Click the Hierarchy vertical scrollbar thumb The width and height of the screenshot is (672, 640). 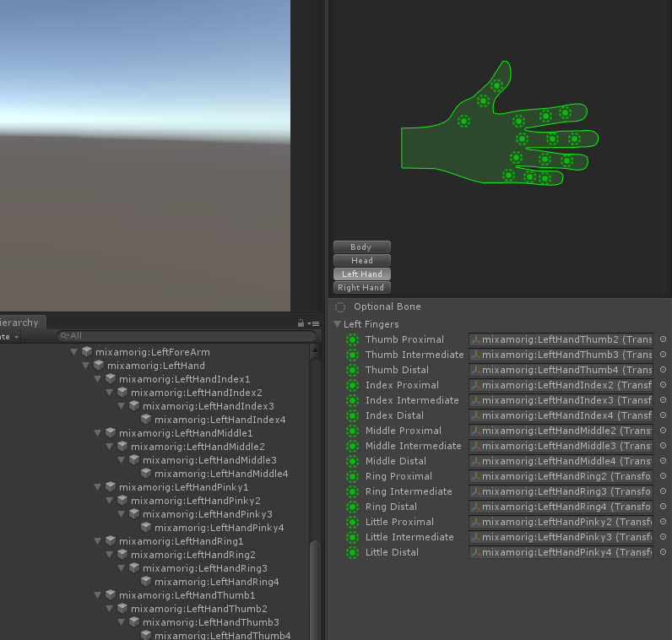(315, 589)
